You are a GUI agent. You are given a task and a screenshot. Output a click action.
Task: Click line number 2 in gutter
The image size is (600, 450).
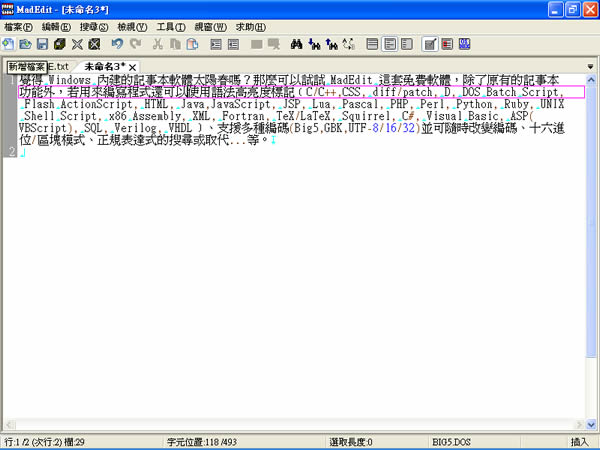click(x=12, y=152)
